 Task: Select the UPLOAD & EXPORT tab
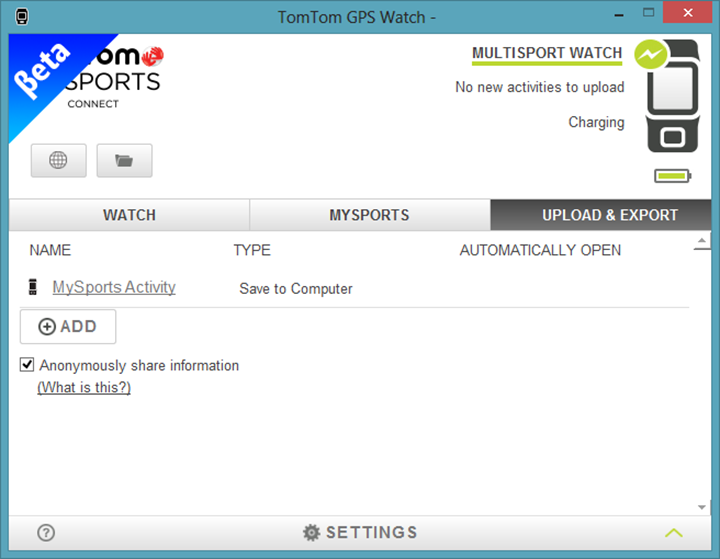tap(601, 215)
